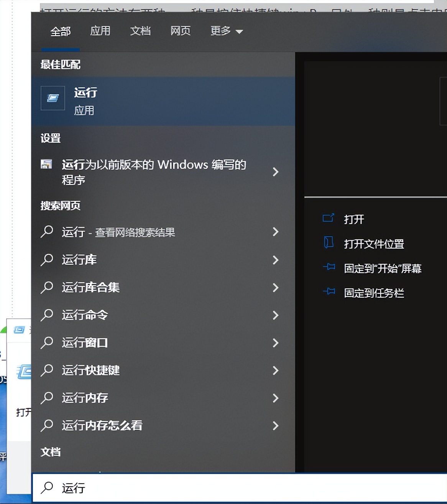
Task: Expand the 运行内存怎么看 suggestion chevron
Action: (x=275, y=426)
